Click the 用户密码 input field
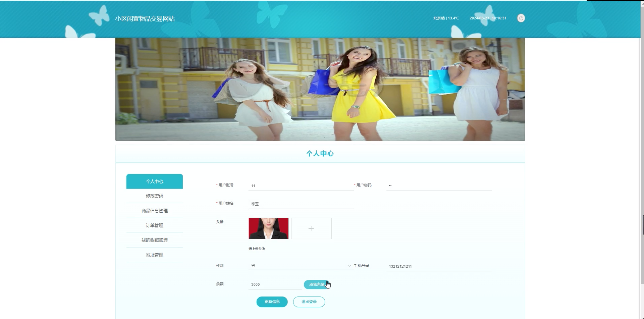Image resolution: width=644 pixels, height=319 pixels. 439,185
